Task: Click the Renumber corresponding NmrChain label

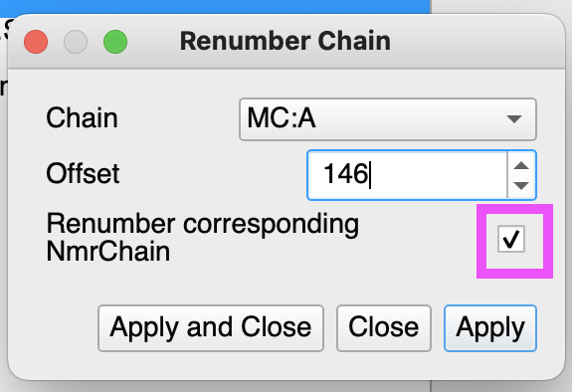Action: (x=203, y=237)
